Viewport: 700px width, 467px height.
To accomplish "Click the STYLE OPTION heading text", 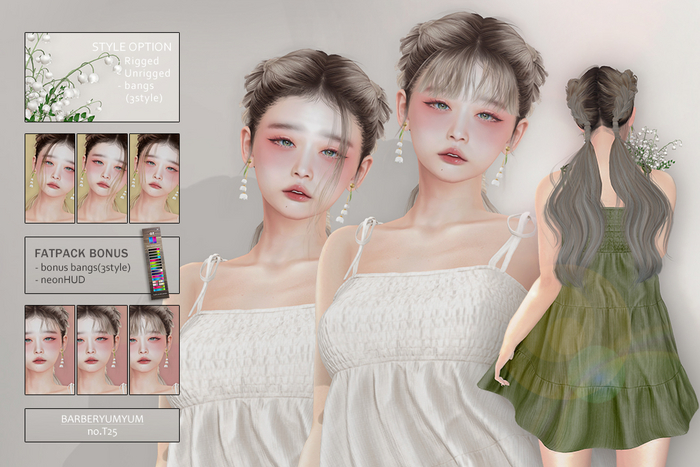I will point(132,47).
